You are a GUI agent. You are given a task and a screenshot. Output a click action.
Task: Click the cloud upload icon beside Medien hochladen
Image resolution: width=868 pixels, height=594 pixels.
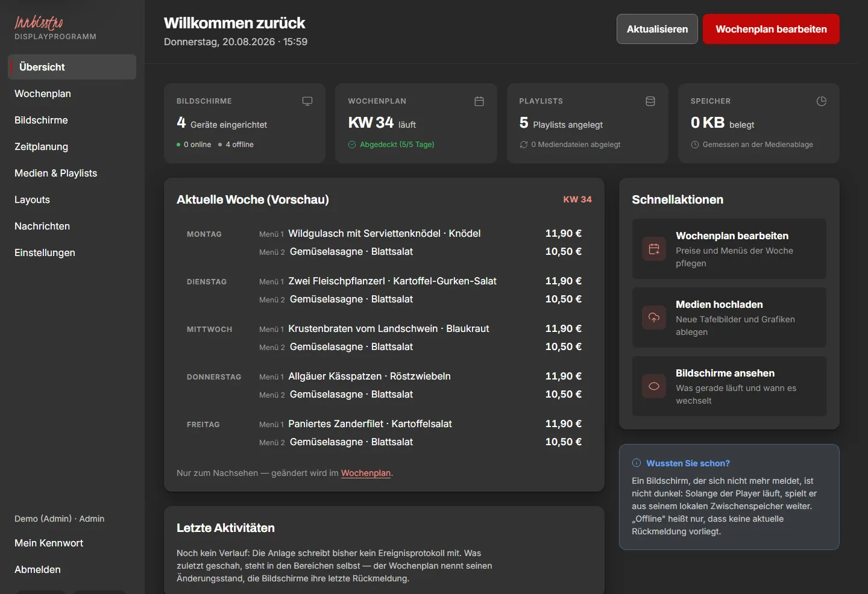click(654, 317)
